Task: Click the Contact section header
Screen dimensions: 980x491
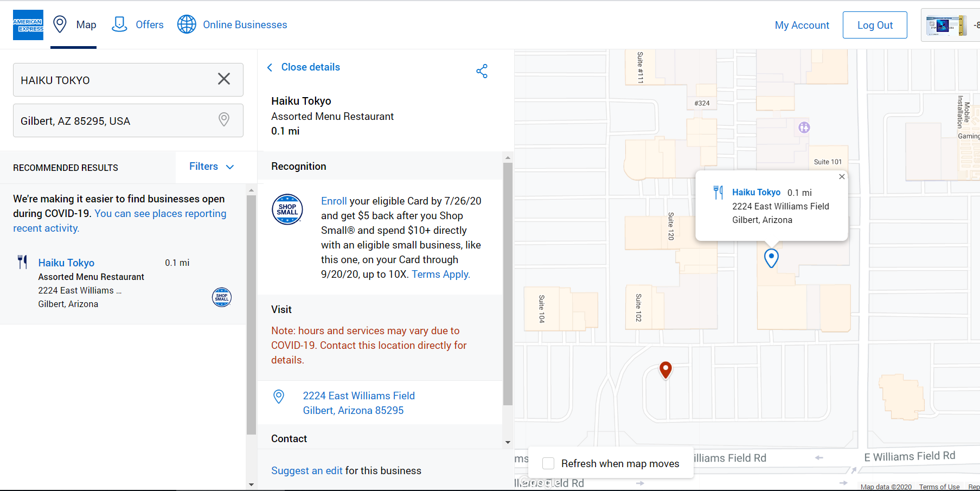Action: coord(289,438)
